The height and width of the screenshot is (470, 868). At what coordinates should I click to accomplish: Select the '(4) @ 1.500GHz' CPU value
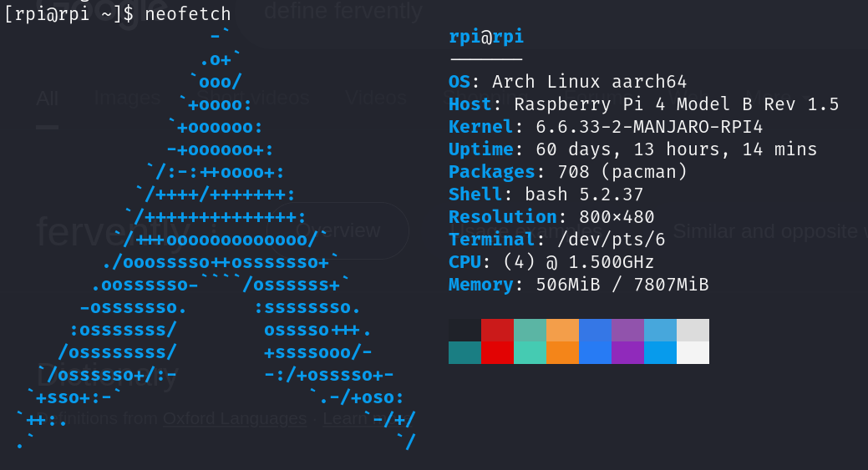[578, 262]
